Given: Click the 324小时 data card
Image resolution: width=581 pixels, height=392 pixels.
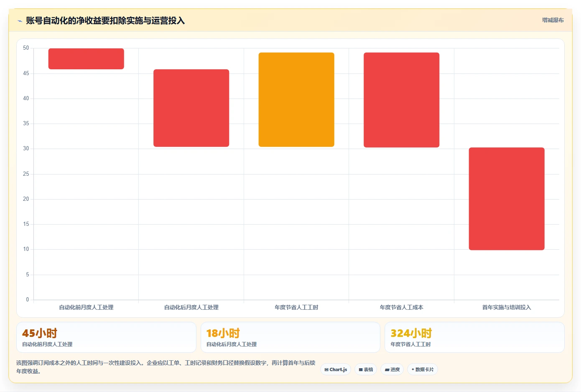Looking at the screenshot, I should pos(474,337).
